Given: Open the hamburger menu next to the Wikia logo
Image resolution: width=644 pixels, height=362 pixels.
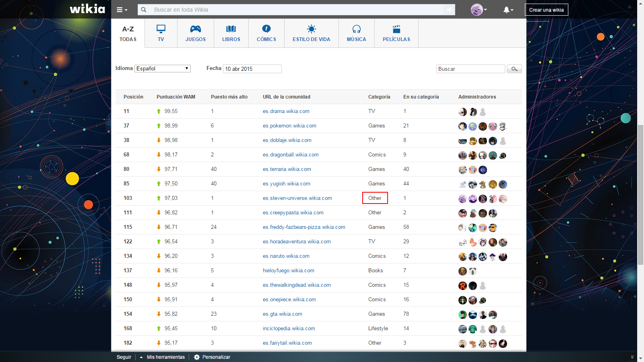Looking at the screenshot, I should [x=122, y=10].
